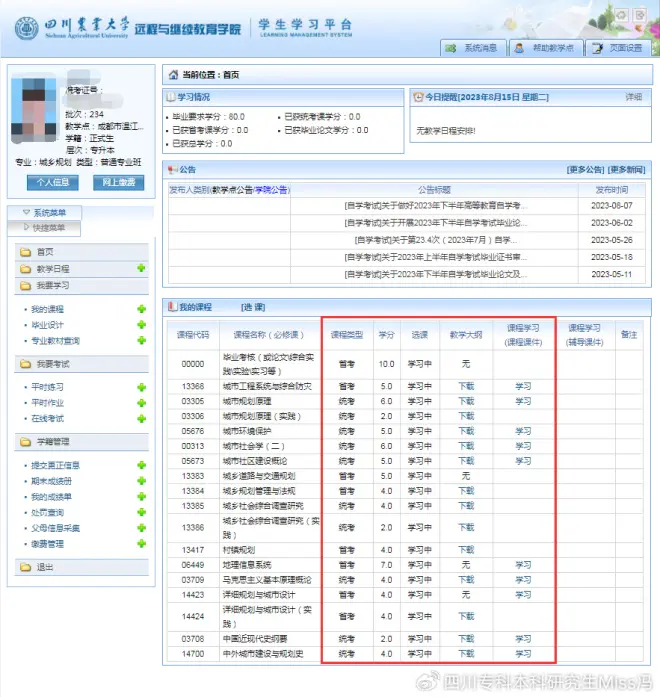This screenshot has width=660, height=697.
Task: Click 详细 in today's reminder panel
Action: (633, 97)
